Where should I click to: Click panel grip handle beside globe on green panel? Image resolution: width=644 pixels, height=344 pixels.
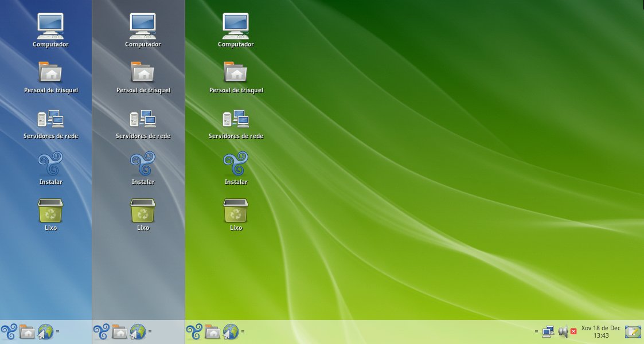[243, 332]
